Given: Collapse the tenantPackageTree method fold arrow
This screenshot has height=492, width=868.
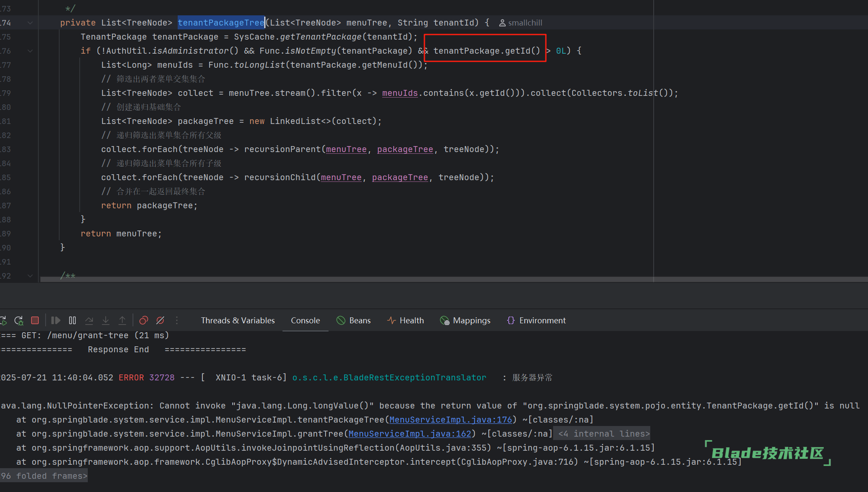Looking at the screenshot, I should pyautogui.click(x=30, y=23).
